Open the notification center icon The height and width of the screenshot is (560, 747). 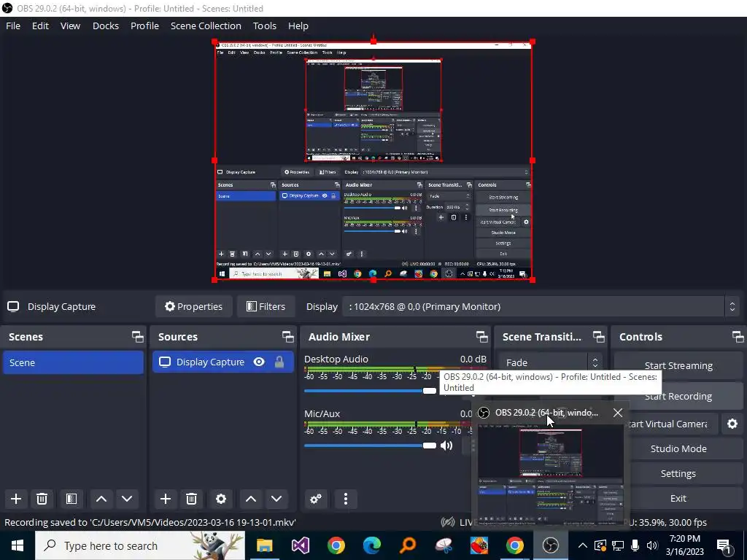tap(724, 545)
